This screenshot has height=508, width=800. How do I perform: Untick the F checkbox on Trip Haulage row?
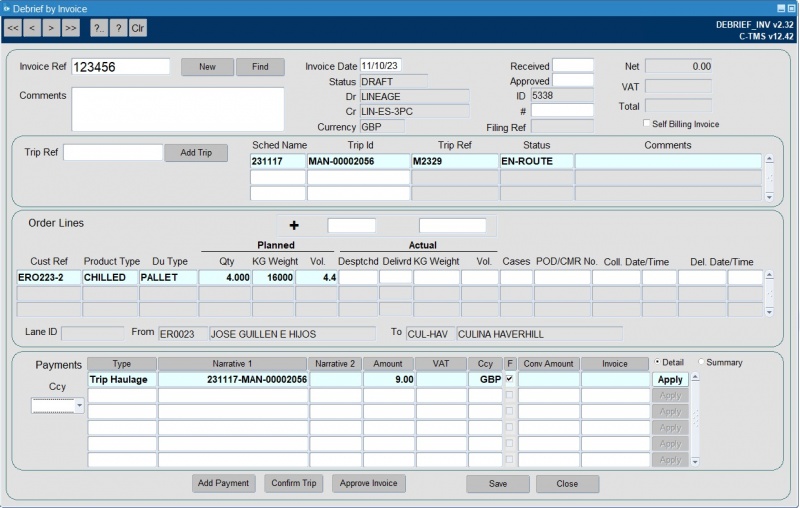tap(509, 379)
